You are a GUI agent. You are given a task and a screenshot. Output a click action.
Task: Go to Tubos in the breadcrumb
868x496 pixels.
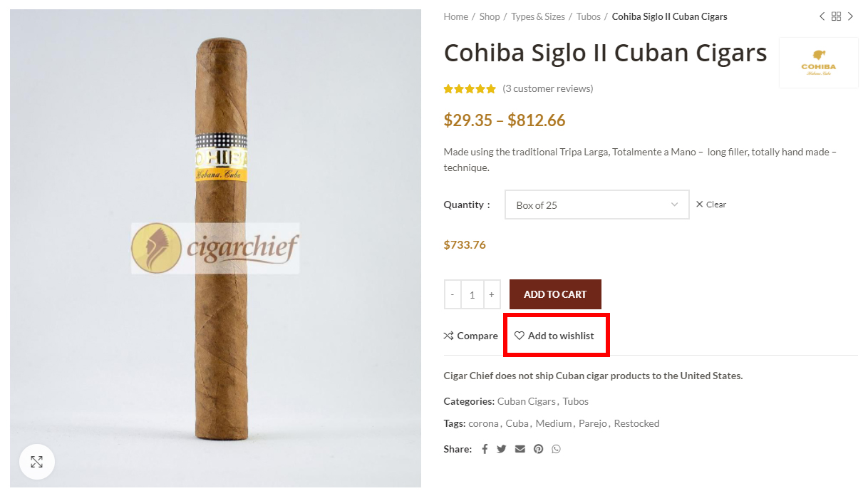(x=589, y=16)
